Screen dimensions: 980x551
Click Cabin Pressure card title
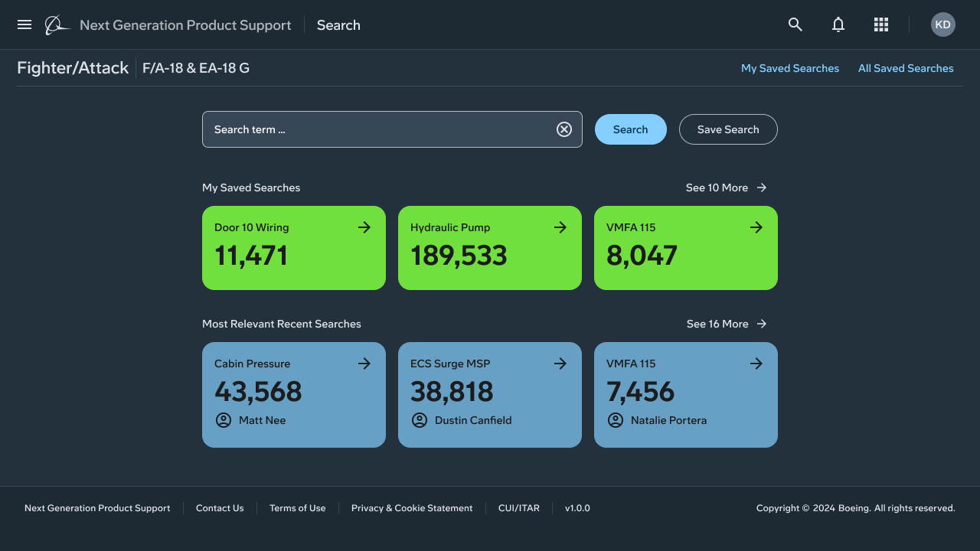point(253,364)
